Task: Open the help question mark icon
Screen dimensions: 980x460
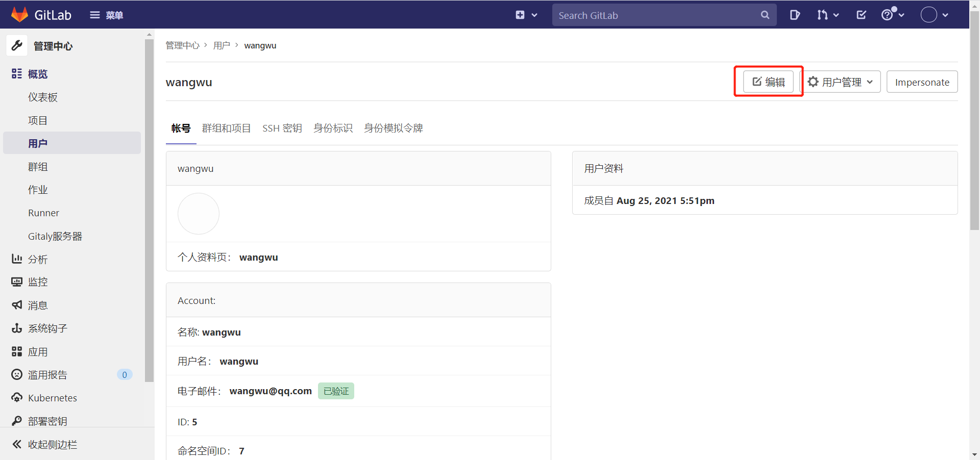Action: point(887,15)
